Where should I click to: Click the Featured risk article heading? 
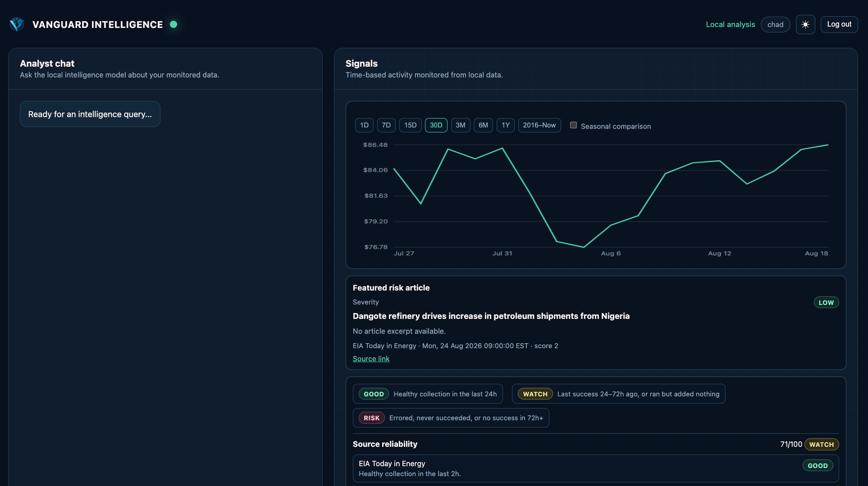click(391, 288)
